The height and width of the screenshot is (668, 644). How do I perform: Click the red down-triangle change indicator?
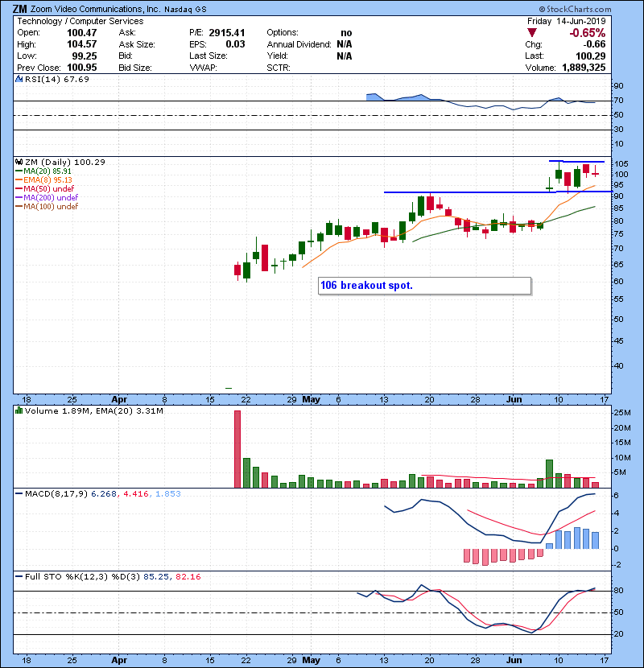point(531,33)
